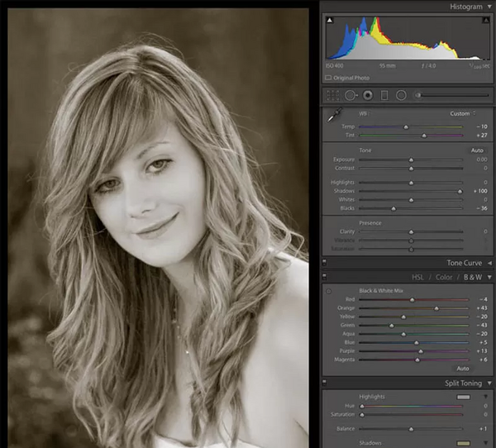Select the Spot Removal tool
The width and height of the screenshot is (496, 448).
351,95
